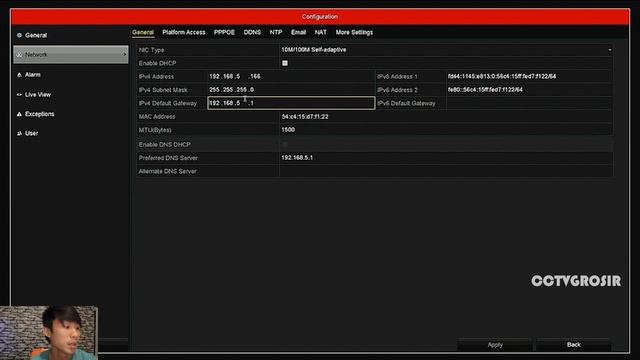Select Network in the sidebar

coord(71,54)
